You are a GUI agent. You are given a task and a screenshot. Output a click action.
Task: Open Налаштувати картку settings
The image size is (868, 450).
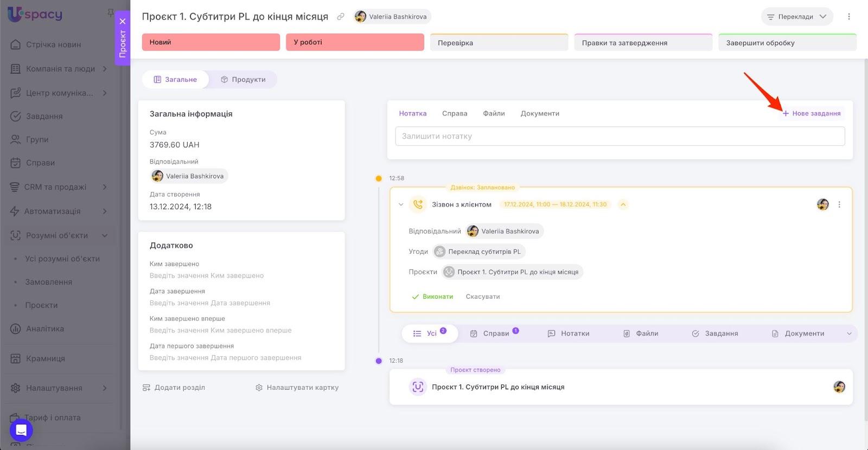coord(297,388)
